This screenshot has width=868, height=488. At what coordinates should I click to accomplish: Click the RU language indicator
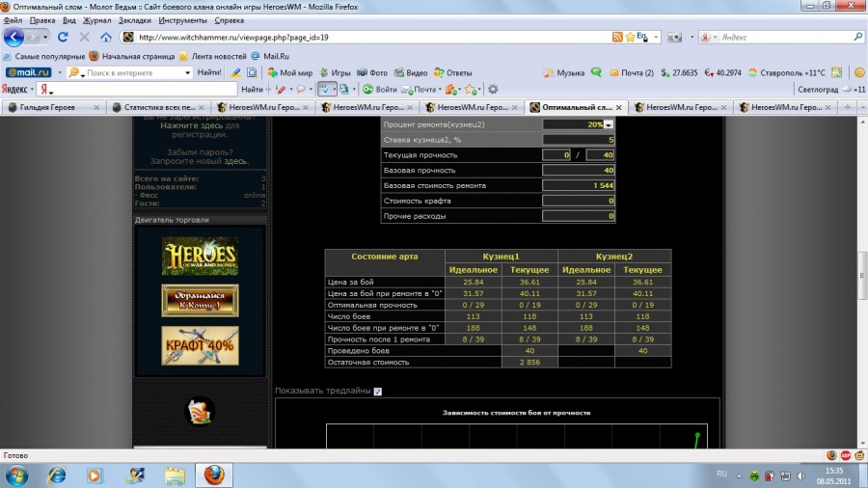coord(721,474)
